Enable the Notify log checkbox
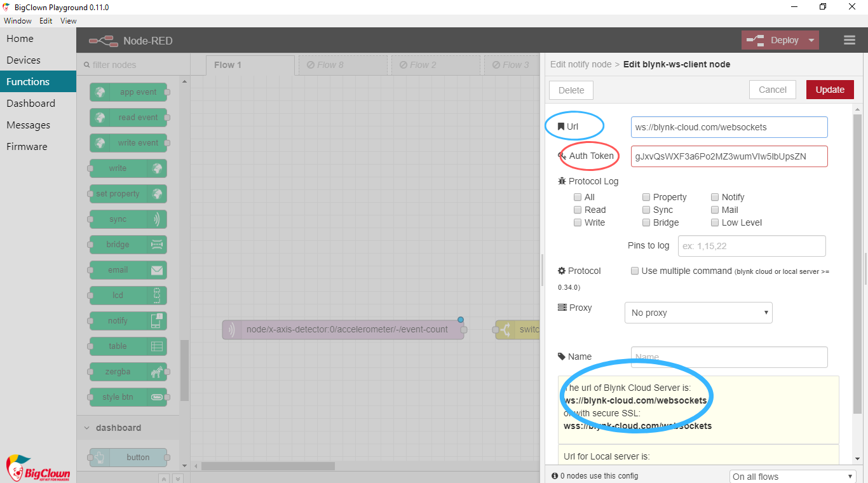Image resolution: width=868 pixels, height=483 pixels. point(715,197)
